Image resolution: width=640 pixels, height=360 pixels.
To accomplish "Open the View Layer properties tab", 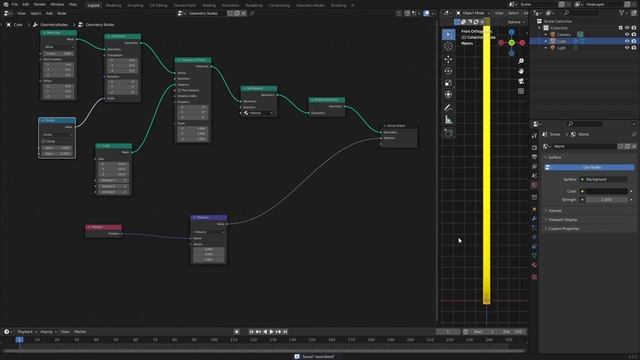I will 534,166.
